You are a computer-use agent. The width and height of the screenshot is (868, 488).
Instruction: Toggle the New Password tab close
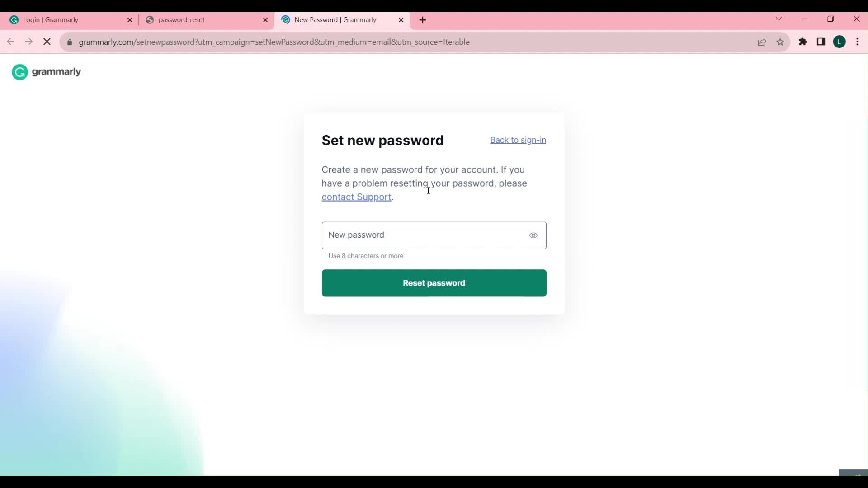pyautogui.click(x=401, y=20)
